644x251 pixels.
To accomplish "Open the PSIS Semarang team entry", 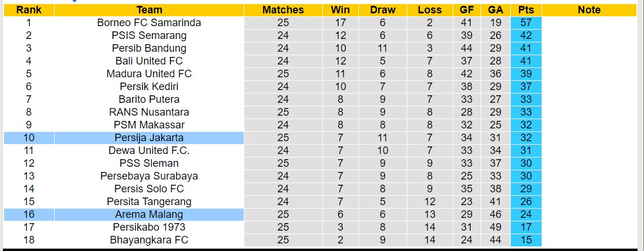I will point(149,35).
